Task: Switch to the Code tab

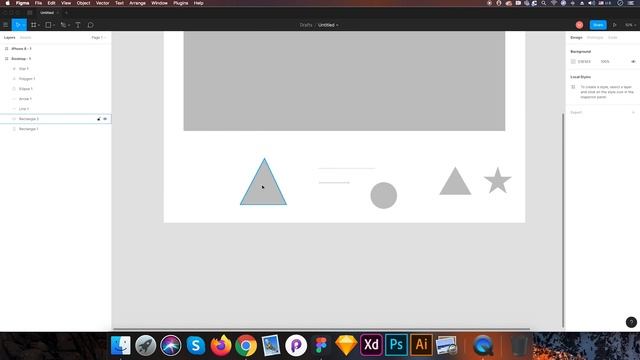Action: pos(612,38)
